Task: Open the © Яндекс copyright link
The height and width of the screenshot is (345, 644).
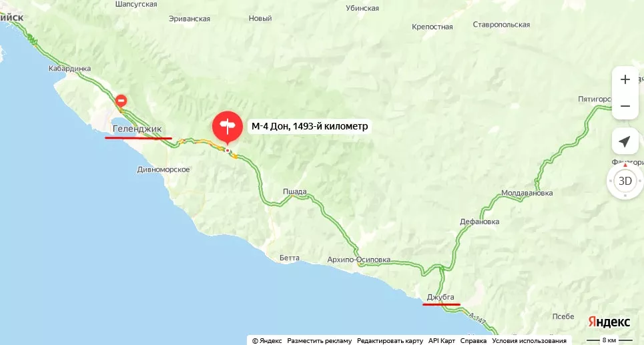Action: [266, 340]
